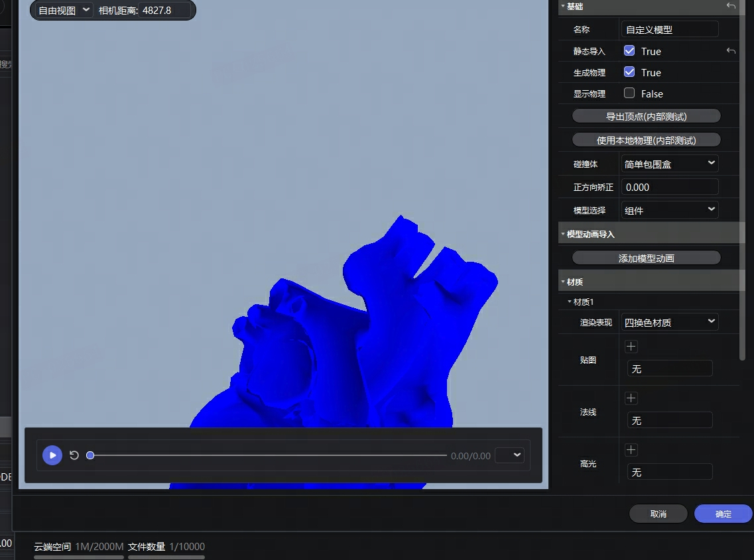Viewport: 754px width, 560px height.
Task: Open the 渲染表现 material dropdown
Action: point(670,322)
